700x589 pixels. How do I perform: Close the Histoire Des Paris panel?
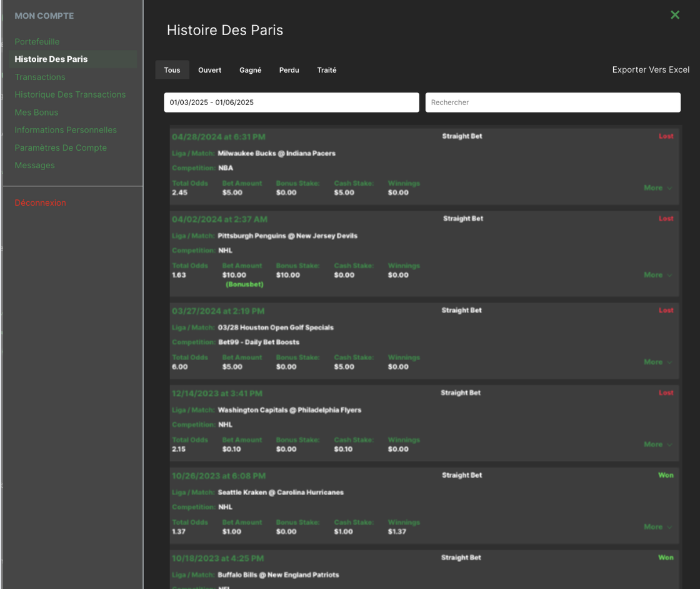tap(674, 15)
